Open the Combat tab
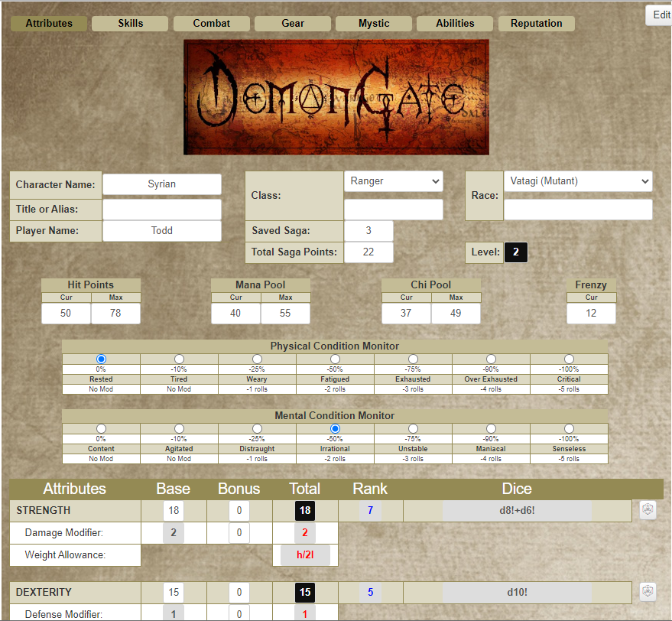 coord(211,24)
